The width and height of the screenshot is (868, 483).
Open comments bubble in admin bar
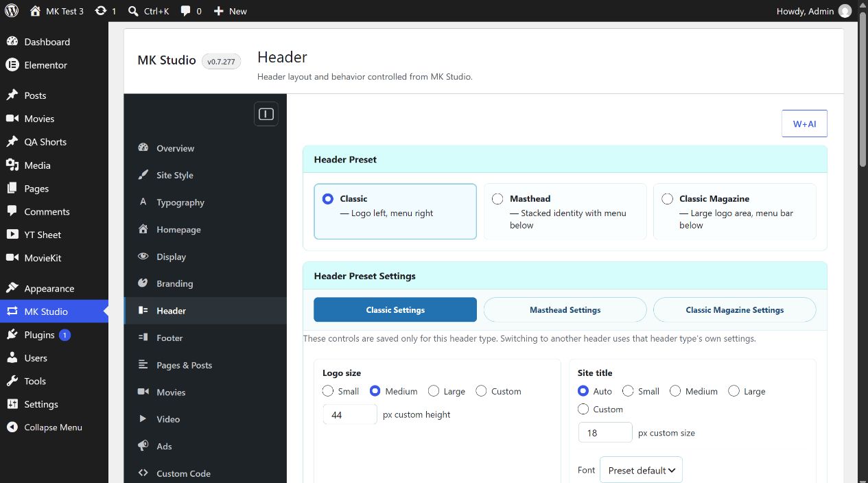185,11
